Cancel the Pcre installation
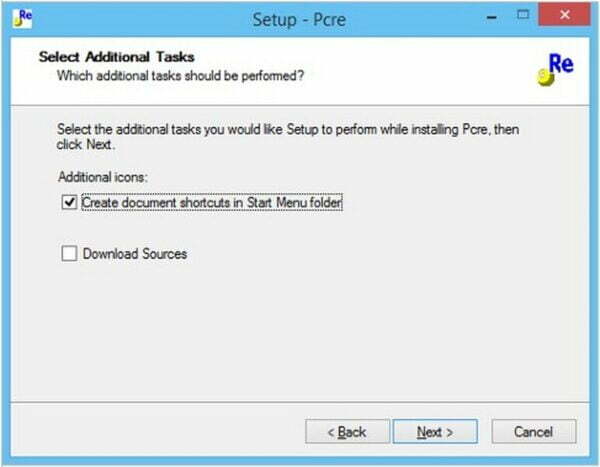600x467 pixels. (533, 432)
